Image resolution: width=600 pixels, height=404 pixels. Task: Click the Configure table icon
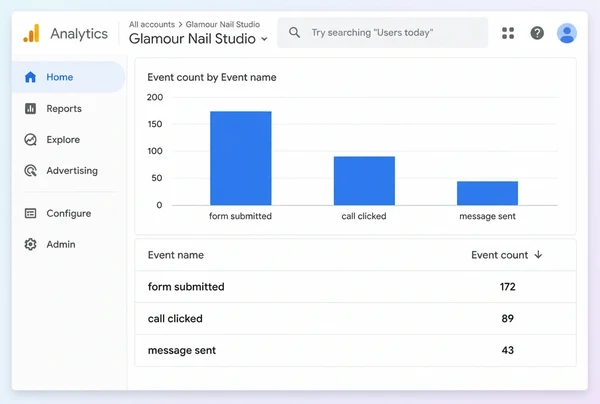point(30,213)
